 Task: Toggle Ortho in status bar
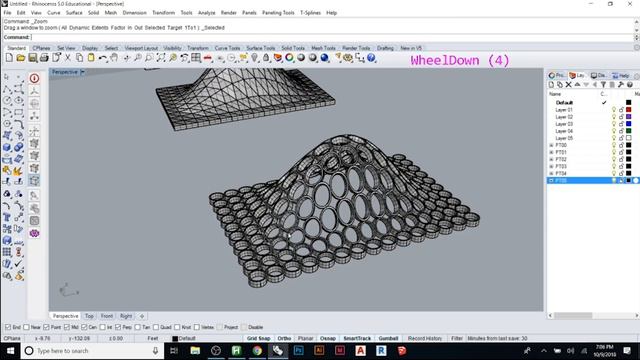284,338
